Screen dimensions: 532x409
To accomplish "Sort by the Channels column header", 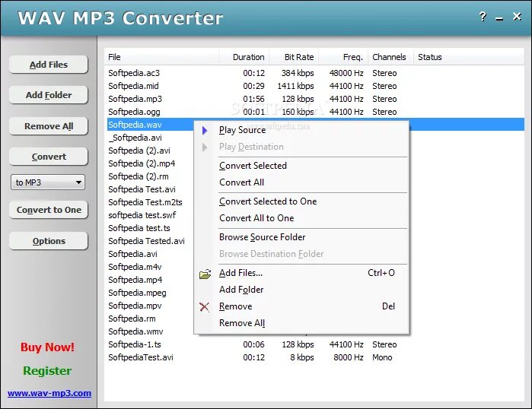I will click(x=391, y=57).
